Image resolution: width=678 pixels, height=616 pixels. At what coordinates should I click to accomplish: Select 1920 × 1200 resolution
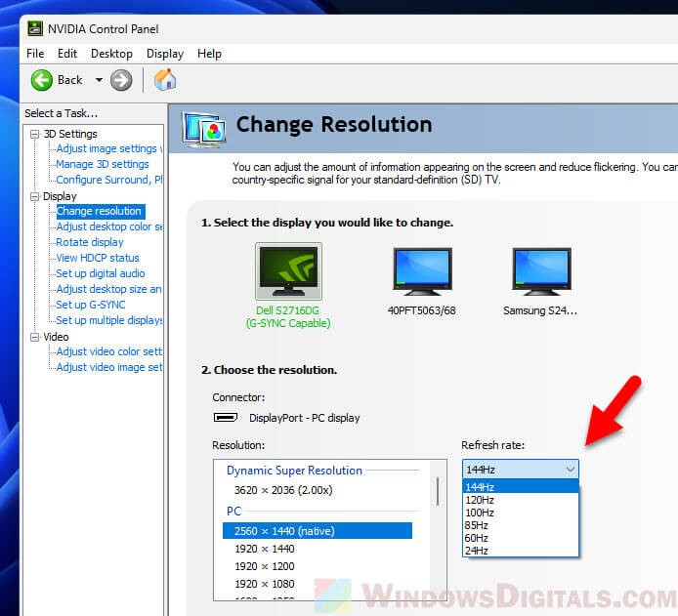[x=264, y=566]
